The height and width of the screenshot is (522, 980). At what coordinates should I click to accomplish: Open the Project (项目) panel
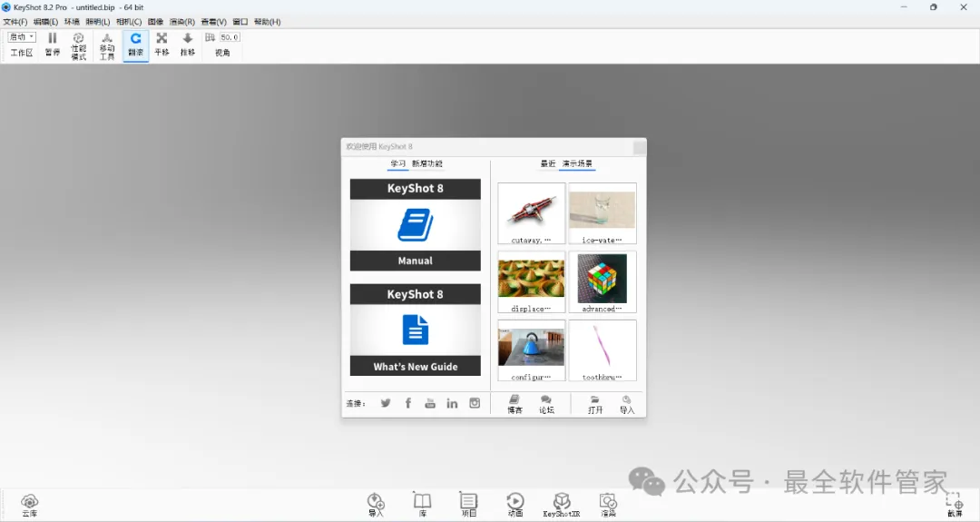click(x=469, y=505)
